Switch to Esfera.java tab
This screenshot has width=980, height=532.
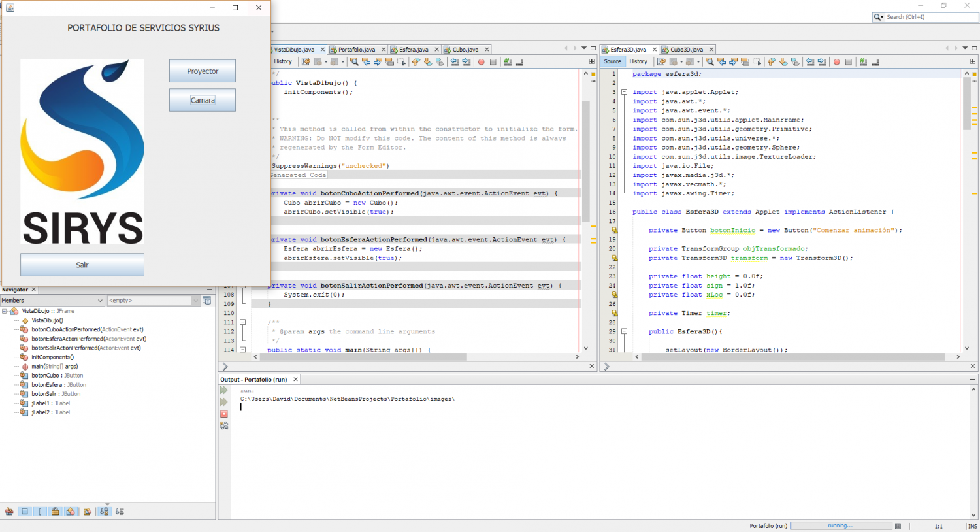coord(414,50)
